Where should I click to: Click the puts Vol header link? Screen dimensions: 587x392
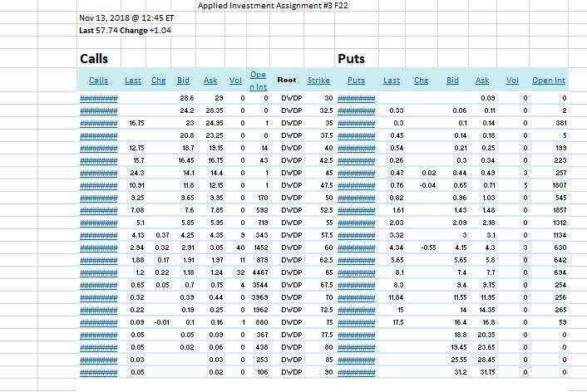tap(512, 81)
